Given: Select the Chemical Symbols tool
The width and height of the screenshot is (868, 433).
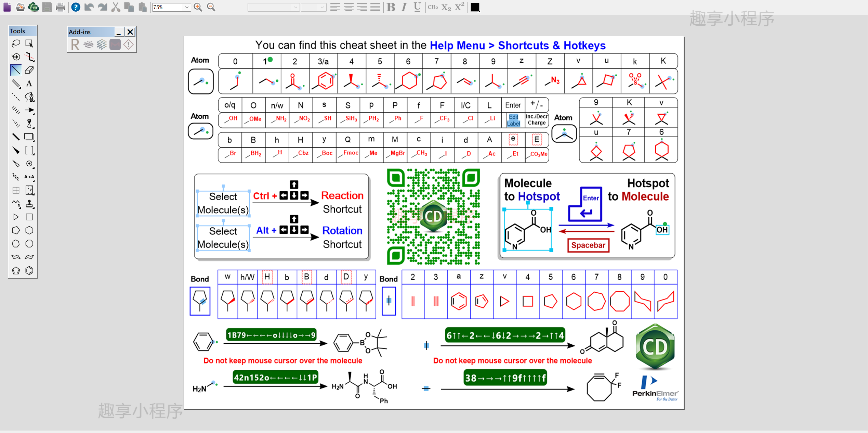Looking at the screenshot, I should [x=29, y=164].
